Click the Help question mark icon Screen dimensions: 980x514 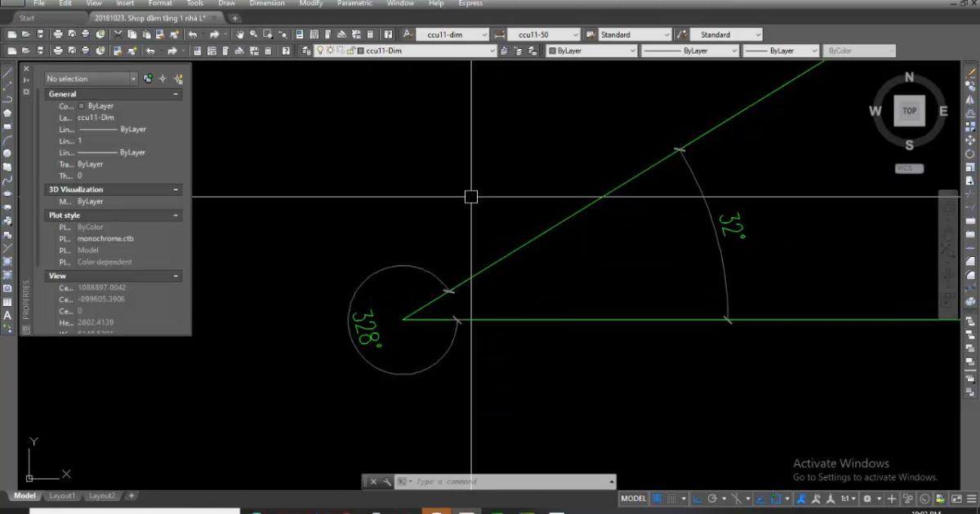[388, 34]
